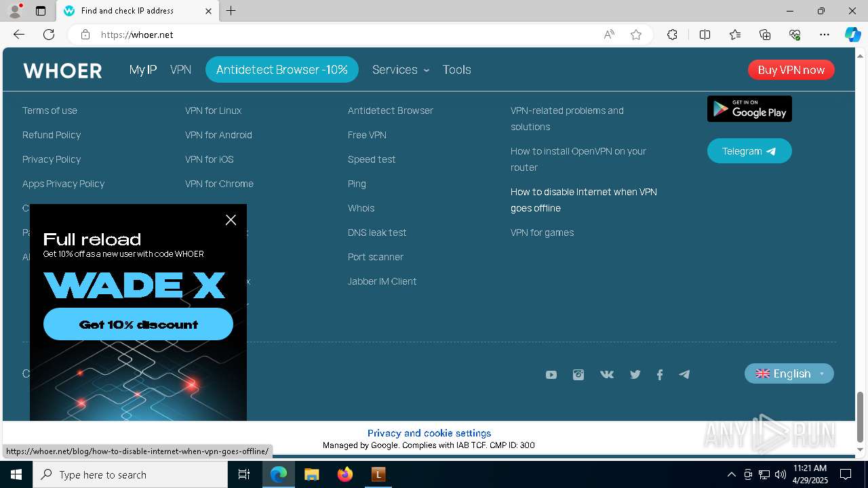Open Browser essentials heart icon

tap(795, 35)
